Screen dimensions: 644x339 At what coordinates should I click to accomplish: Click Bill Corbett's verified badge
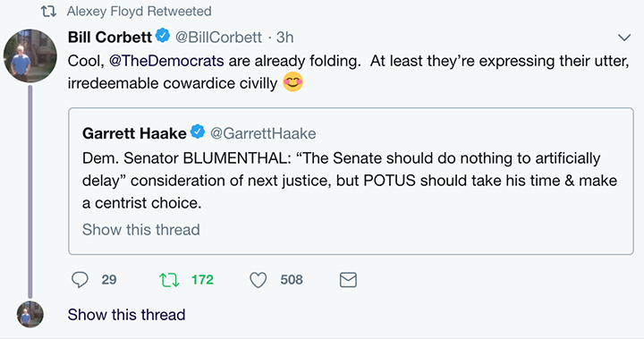pos(163,36)
